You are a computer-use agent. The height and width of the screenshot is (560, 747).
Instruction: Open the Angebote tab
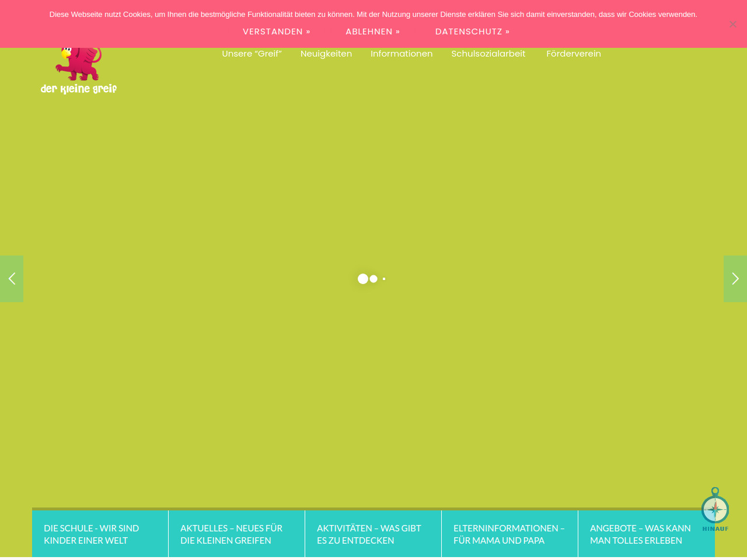tap(646, 534)
